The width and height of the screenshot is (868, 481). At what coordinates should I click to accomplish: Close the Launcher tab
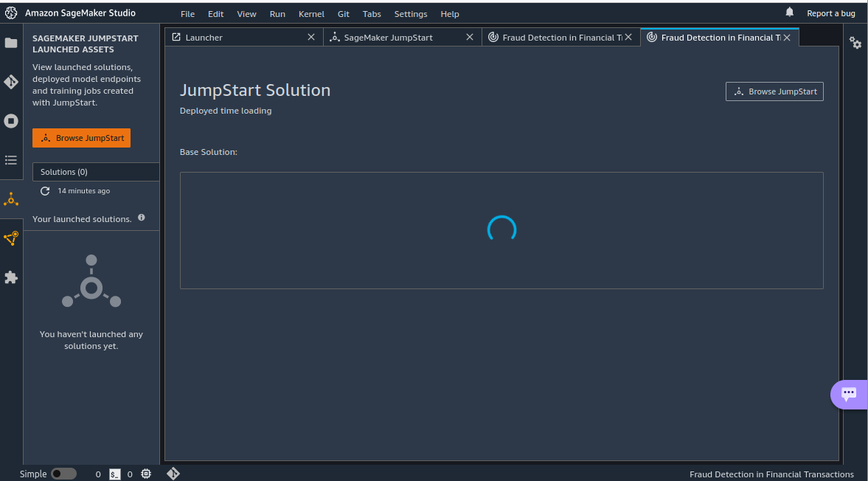(x=311, y=37)
